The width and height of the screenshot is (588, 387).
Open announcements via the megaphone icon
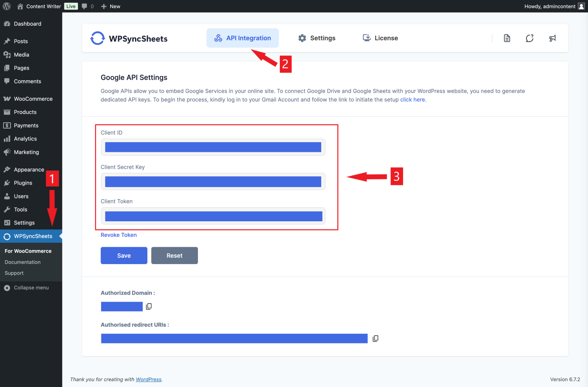point(552,38)
